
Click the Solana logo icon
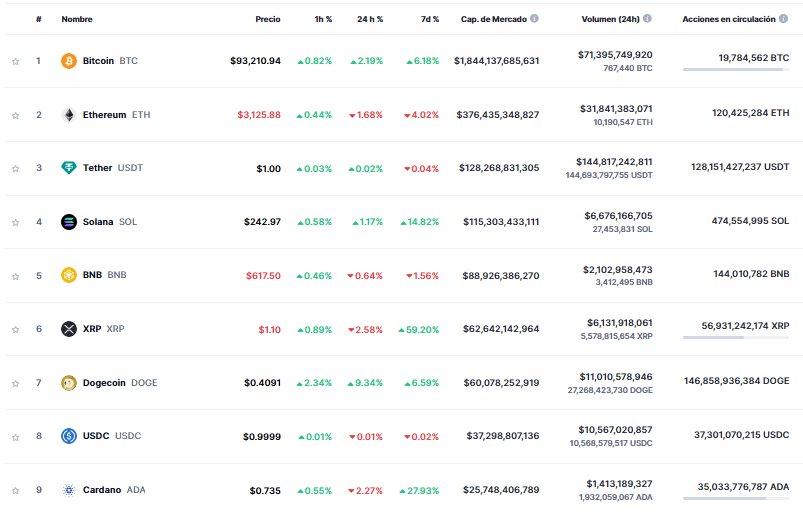[x=69, y=222]
